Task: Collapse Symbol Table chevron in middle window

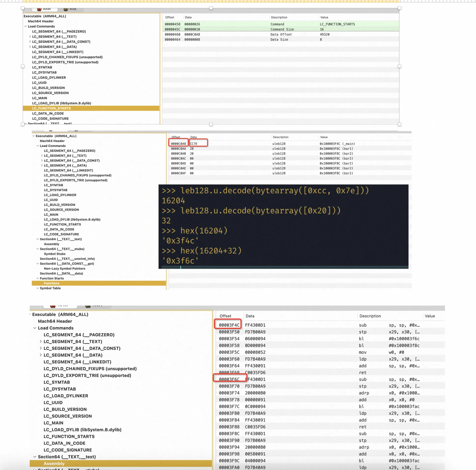Action: [37, 288]
